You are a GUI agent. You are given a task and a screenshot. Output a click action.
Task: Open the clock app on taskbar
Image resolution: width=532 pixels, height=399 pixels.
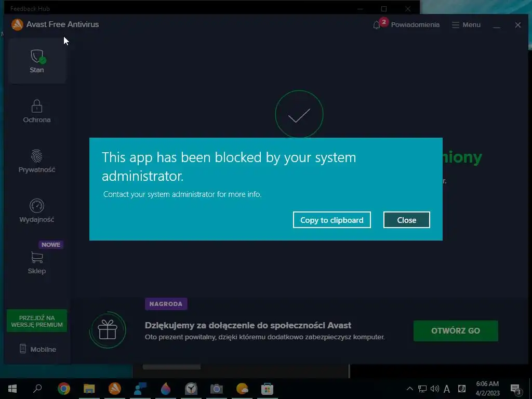click(191, 389)
